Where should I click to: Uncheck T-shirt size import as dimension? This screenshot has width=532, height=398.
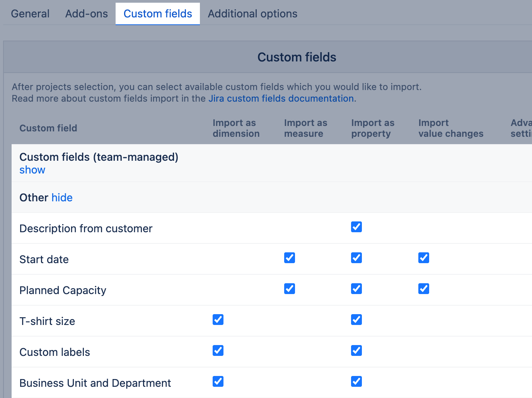tap(218, 320)
